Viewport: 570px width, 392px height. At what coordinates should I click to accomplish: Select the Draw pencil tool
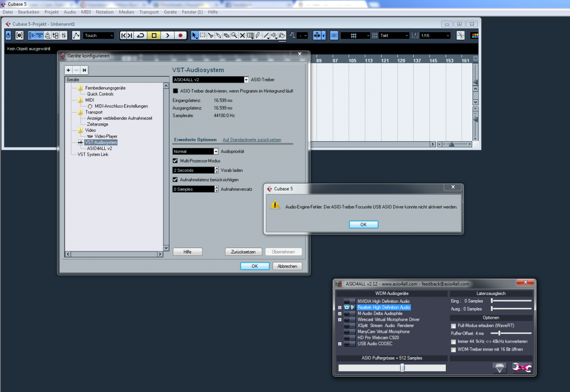[x=258, y=35]
